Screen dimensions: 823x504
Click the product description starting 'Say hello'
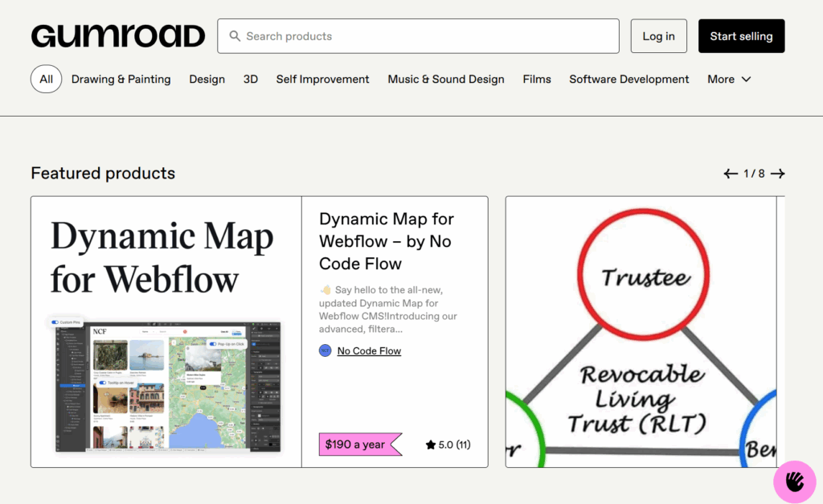pyautogui.click(x=388, y=309)
